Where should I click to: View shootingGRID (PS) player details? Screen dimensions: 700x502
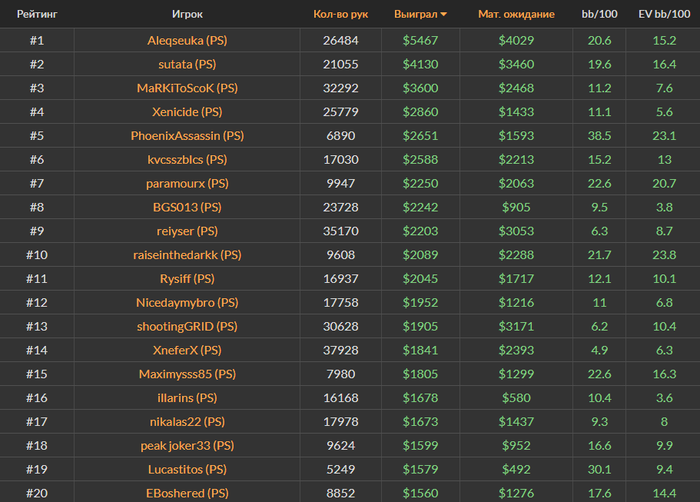tap(187, 326)
